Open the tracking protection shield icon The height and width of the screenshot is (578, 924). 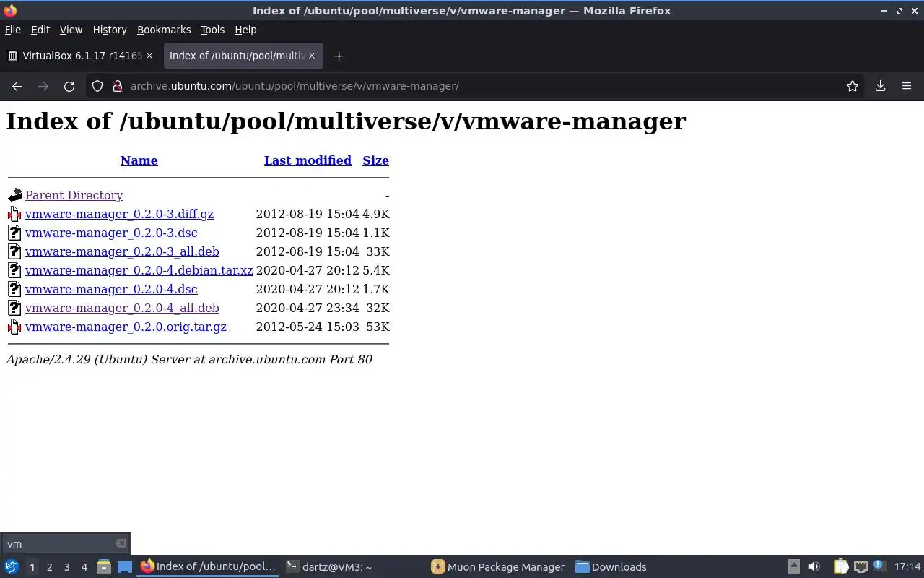point(97,86)
